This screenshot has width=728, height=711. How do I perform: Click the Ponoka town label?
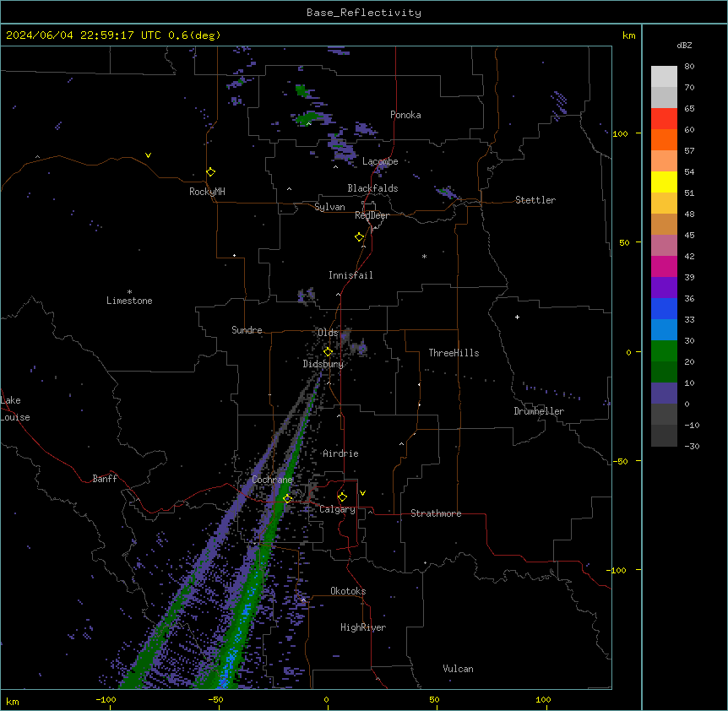[x=405, y=115]
